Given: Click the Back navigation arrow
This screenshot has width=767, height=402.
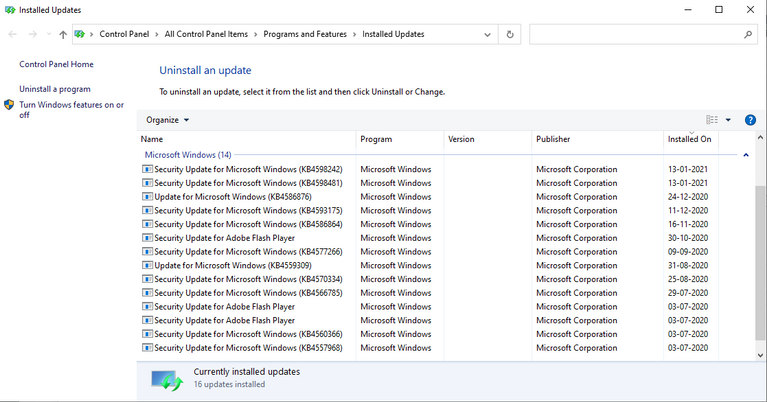Looking at the screenshot, I should [13, 34].
